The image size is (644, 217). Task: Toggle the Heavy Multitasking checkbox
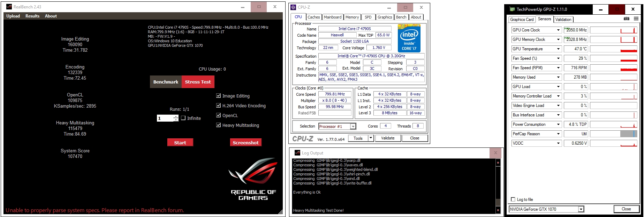click(x=218, y=125)
